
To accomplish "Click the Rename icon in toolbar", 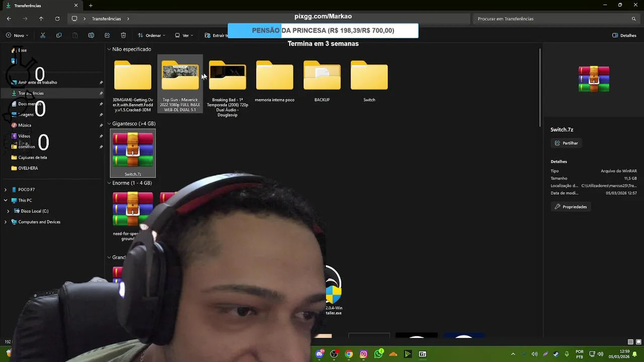I will click(91, 35).
